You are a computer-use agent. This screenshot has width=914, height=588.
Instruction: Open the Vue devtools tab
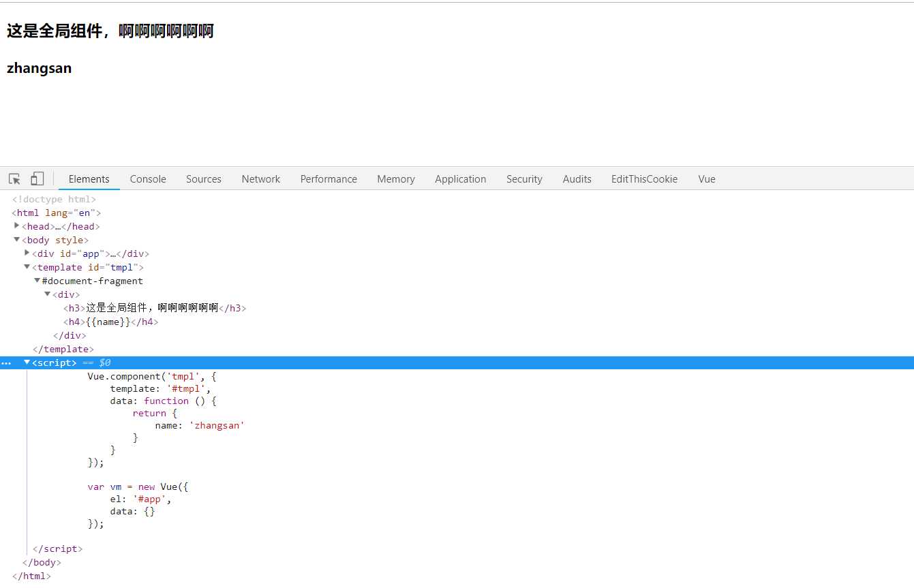click(x=707, y=179)
